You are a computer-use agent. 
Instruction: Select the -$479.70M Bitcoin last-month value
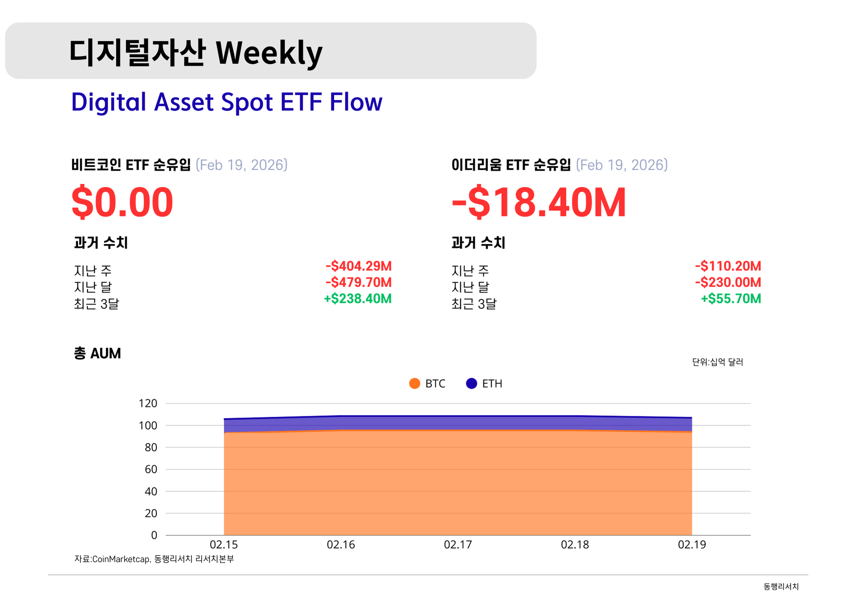pyautogui.click(x=358, y=282)
